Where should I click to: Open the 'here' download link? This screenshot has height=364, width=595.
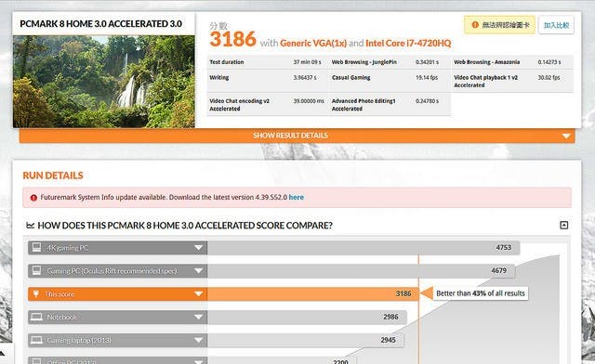pos(296,197)
